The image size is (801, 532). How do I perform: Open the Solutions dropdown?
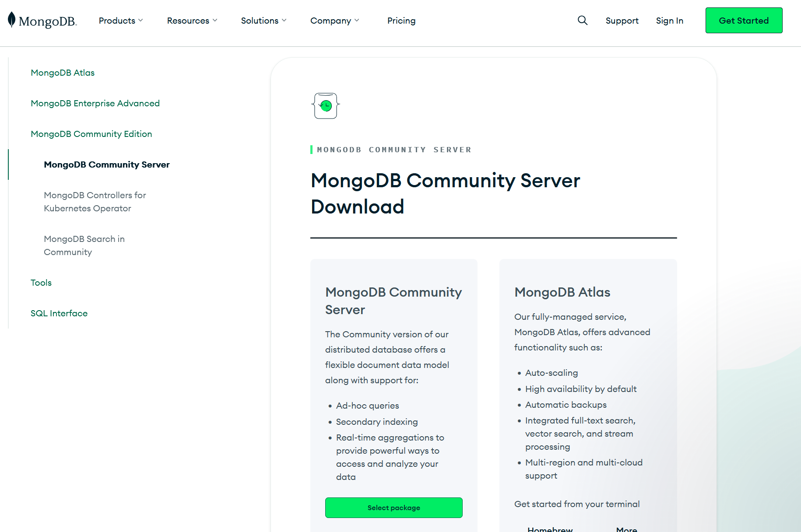coord(263,21)
